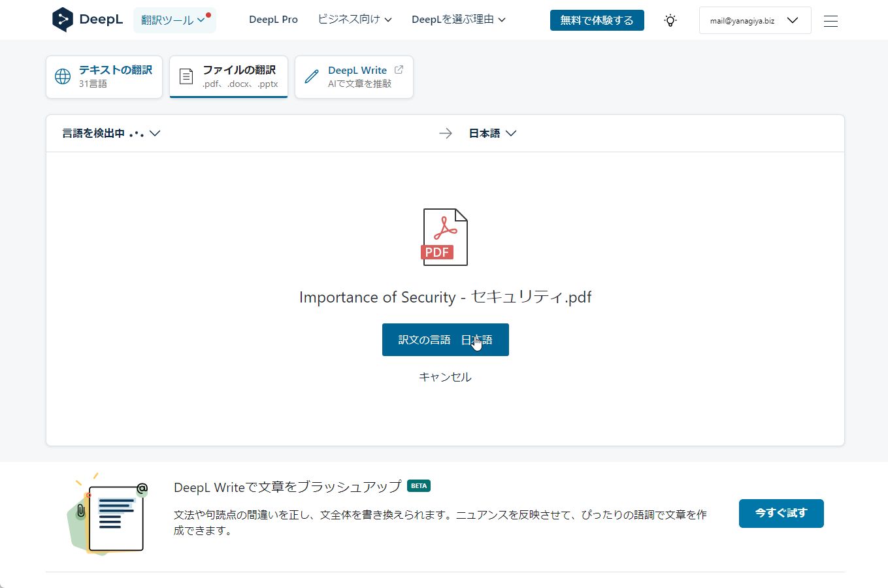Click the arrow between the language selectors

[446, 133]
